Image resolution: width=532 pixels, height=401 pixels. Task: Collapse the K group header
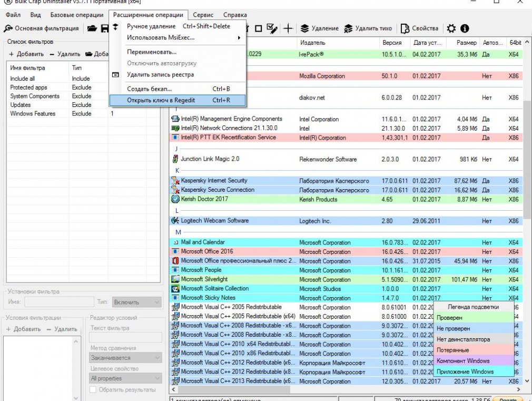pos(177,170)
